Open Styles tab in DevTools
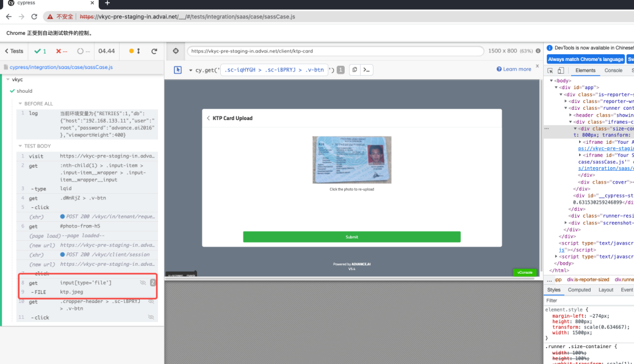This screenshot has height=364, width=634. pyautogui.click(x=553, y=290)
